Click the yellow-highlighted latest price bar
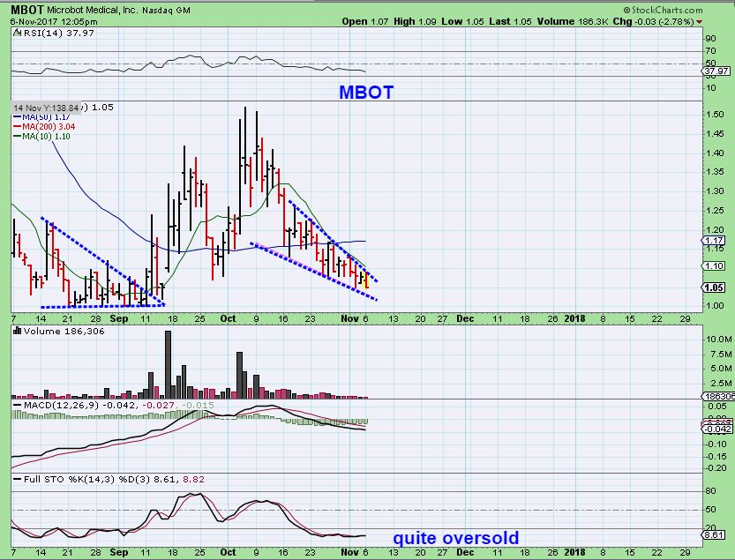 366,280
